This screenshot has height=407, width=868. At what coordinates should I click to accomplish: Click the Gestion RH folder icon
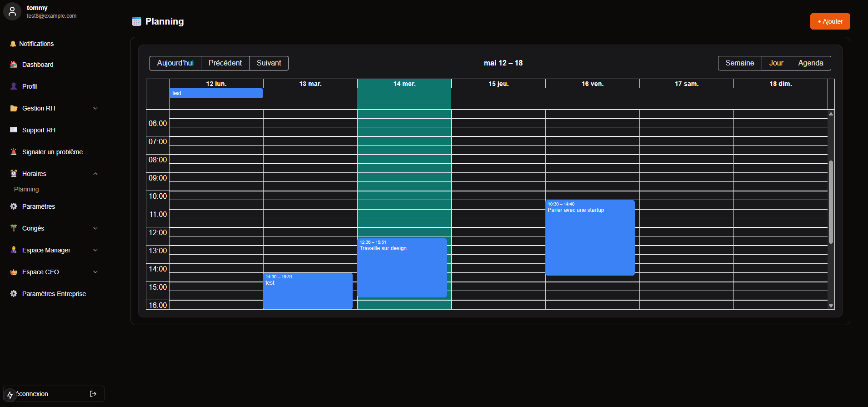14,108
